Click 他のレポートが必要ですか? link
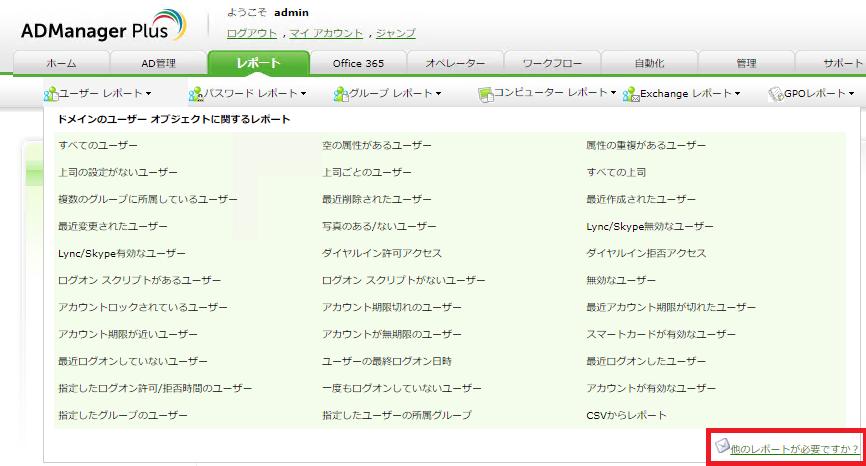The width and height of the screenshot is (866, 466). click(x=795, y=449)
